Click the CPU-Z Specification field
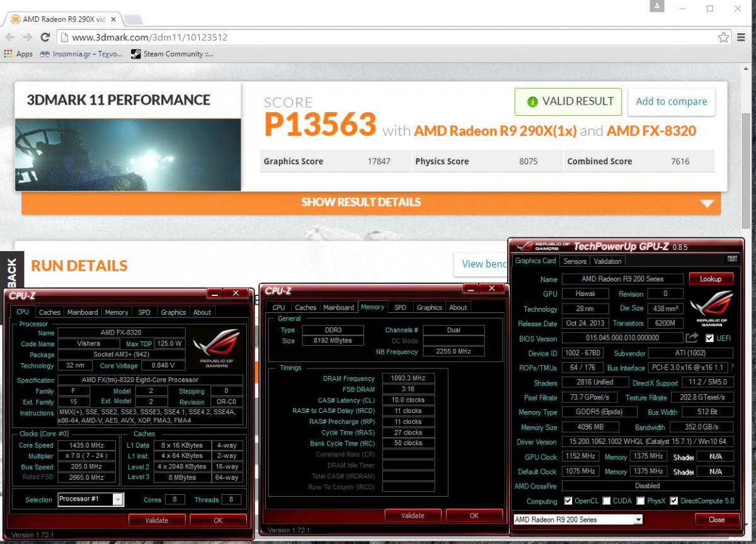This screenshot has height=544, width=756. coord(150,380)
